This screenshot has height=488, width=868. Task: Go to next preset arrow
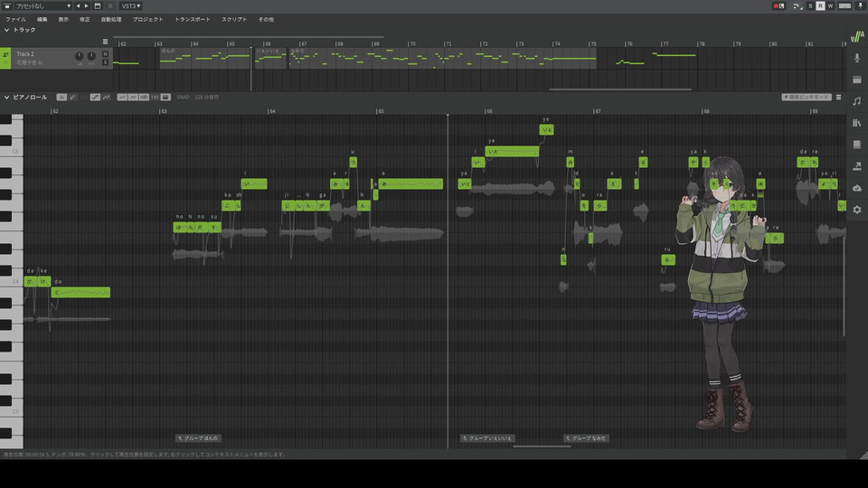point(87,6)
